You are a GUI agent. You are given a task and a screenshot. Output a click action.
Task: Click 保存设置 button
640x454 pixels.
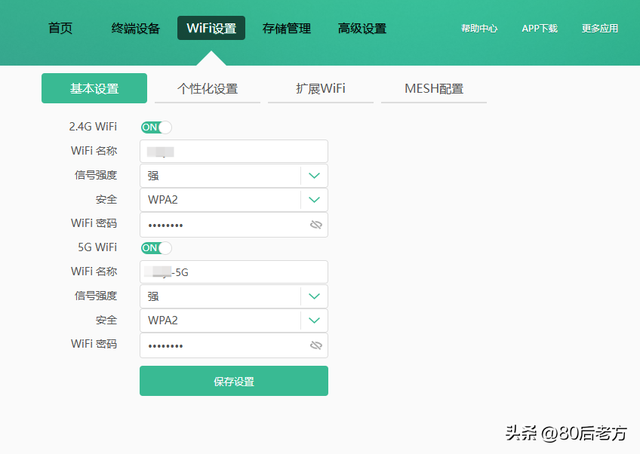[x=233, y=381]
